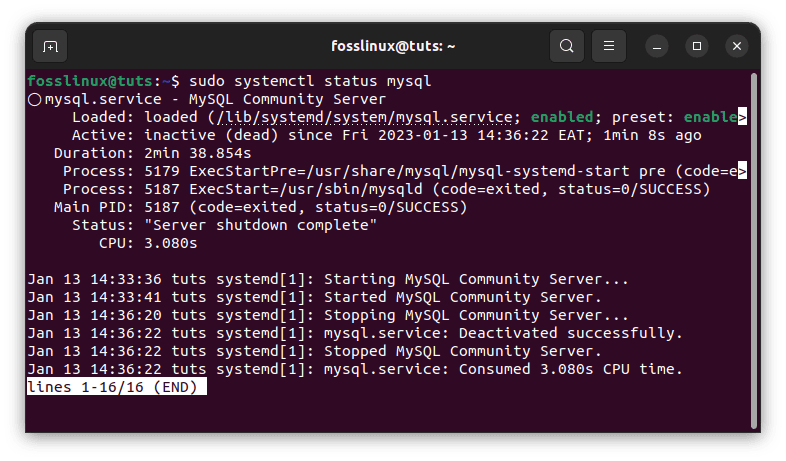The image size is (786, 461).
Task: Click the 'Consumed 3.080s CPU time.' log line
Action: (355, 369)
